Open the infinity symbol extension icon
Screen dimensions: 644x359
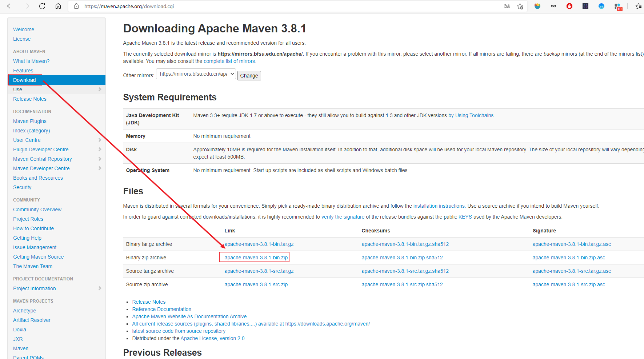553,6
